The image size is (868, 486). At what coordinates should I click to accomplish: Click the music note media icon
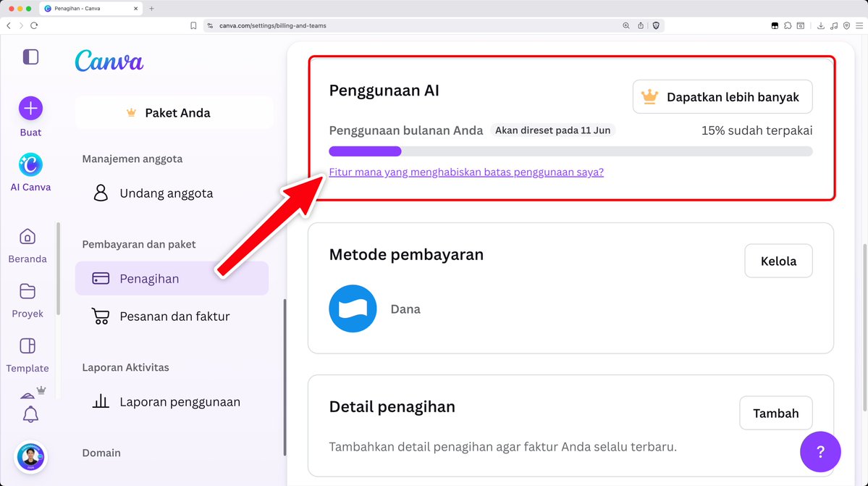pos(834,25)
